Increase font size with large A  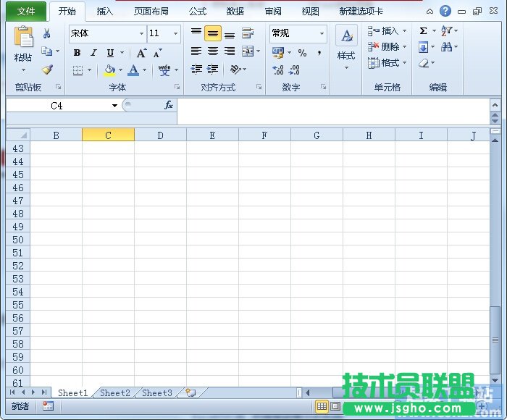pyautogui.click(x=141, y=53)
